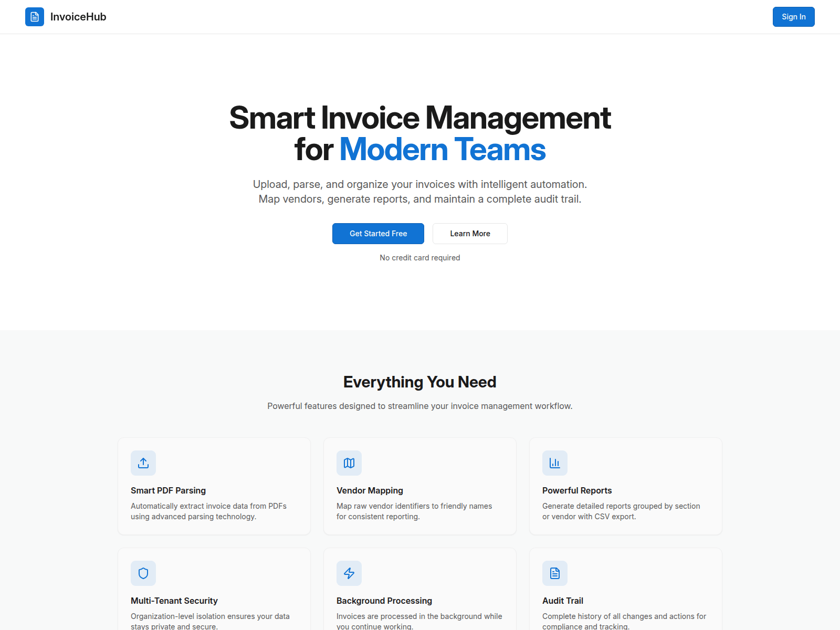Click the bar chart icon for Powerful Reports
The image size is (840, 630).
click(555, 463)
